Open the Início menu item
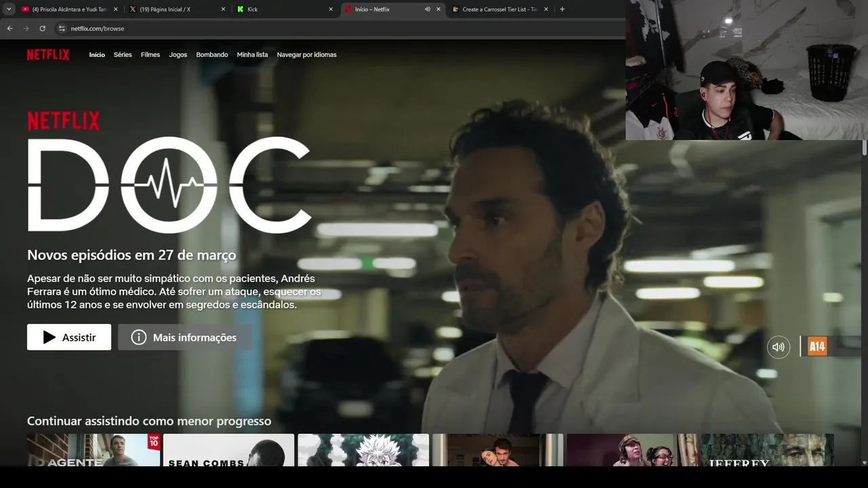The height and width of the screenshot is (488, 868). pyautogui.click(x=97, y=55)
